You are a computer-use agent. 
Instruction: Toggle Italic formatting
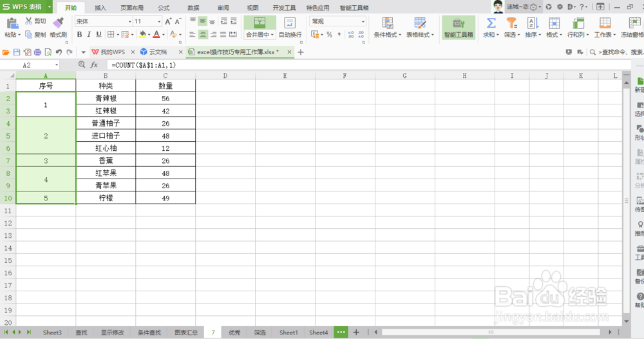pyautogui.click(x=89, y=35)
